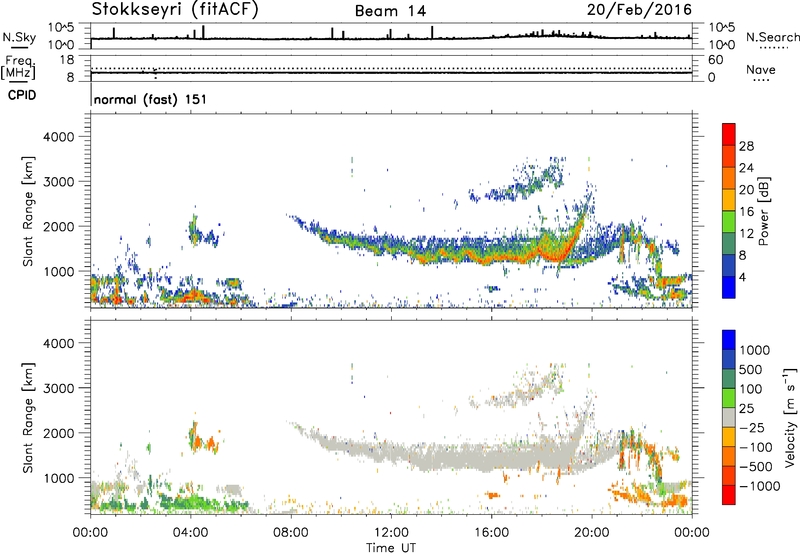Click the '16:00' time axis label
Screen dimensions: 800x554
491,532
